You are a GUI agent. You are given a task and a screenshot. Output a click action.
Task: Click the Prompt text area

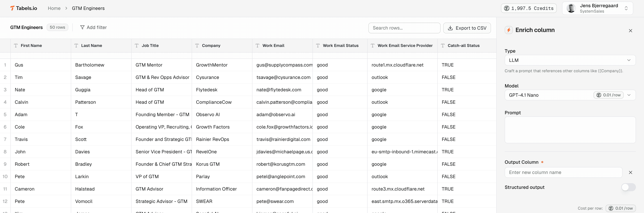point(570,130)
